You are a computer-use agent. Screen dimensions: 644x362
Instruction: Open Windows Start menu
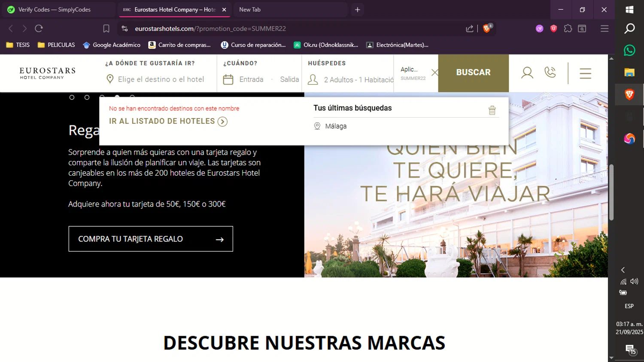[x=629, y=9]
